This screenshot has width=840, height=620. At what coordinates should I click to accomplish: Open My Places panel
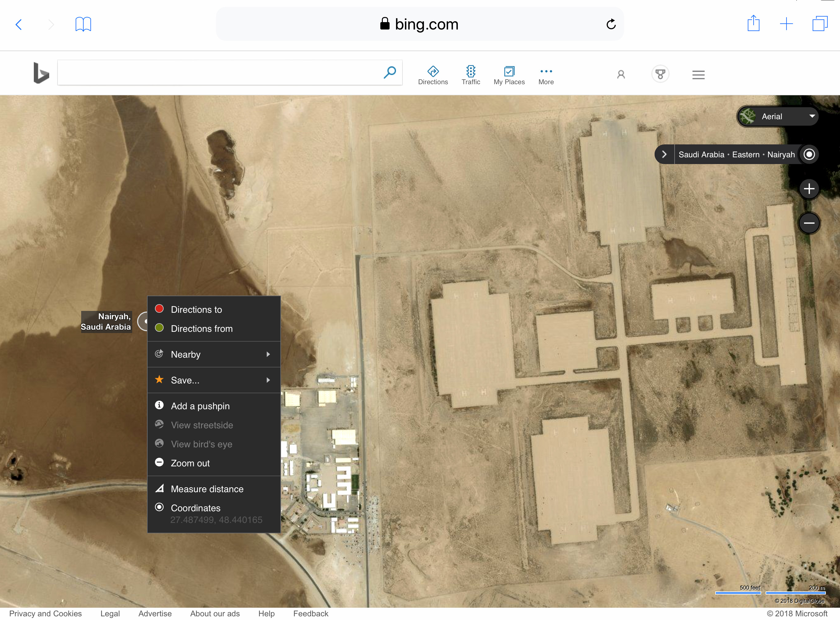(509, 75)
